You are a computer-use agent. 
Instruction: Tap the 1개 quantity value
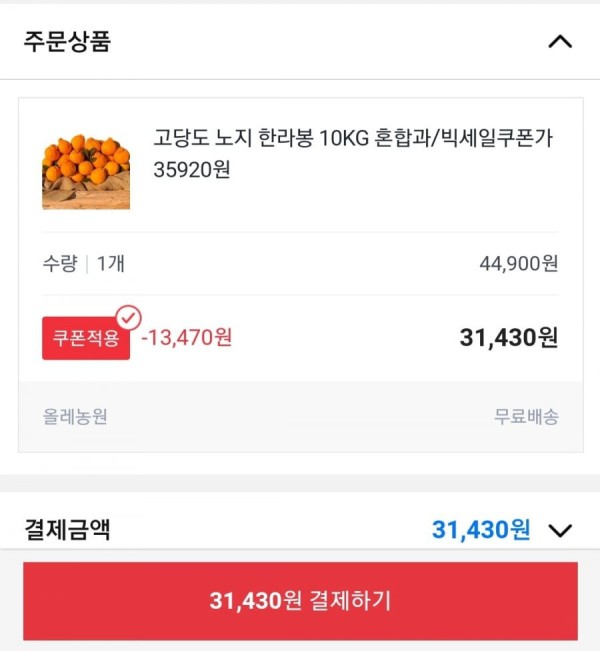click(x=110, y=263)
